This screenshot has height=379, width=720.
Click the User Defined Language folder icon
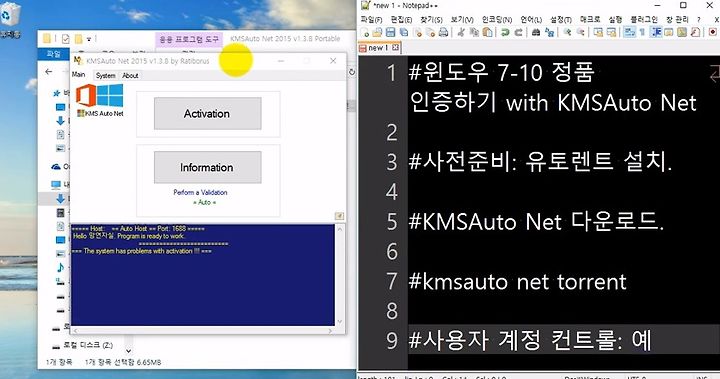tap(669, 32)
